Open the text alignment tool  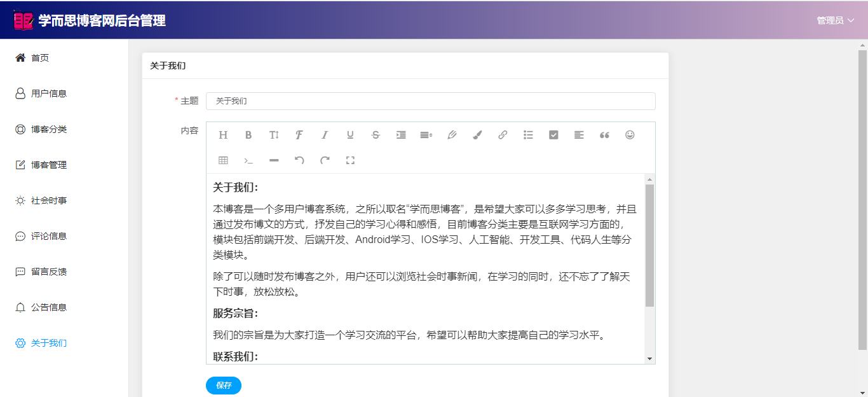[579, 135]
